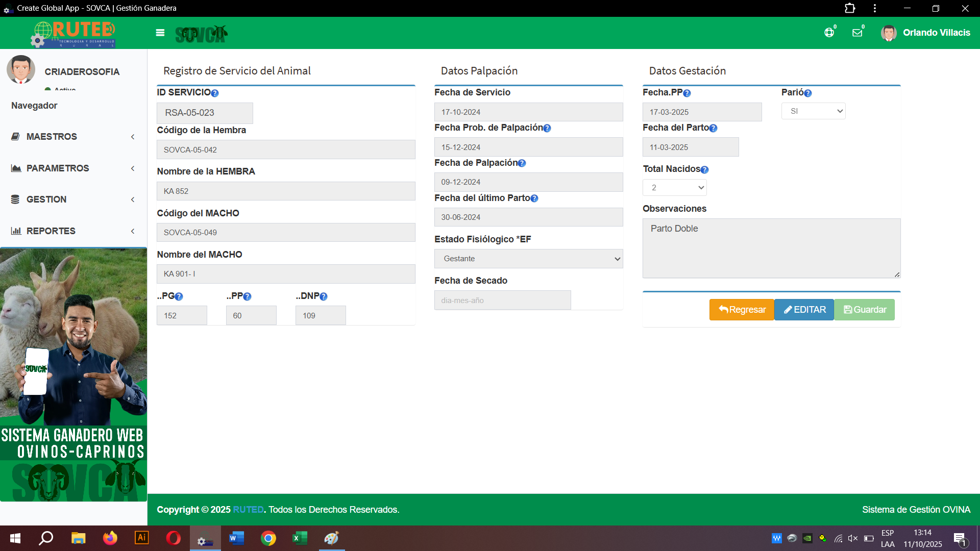Open the mail envelope icon in header
Image resolution: width=980 pixels, height=551 pixels.
pos(857,33)
